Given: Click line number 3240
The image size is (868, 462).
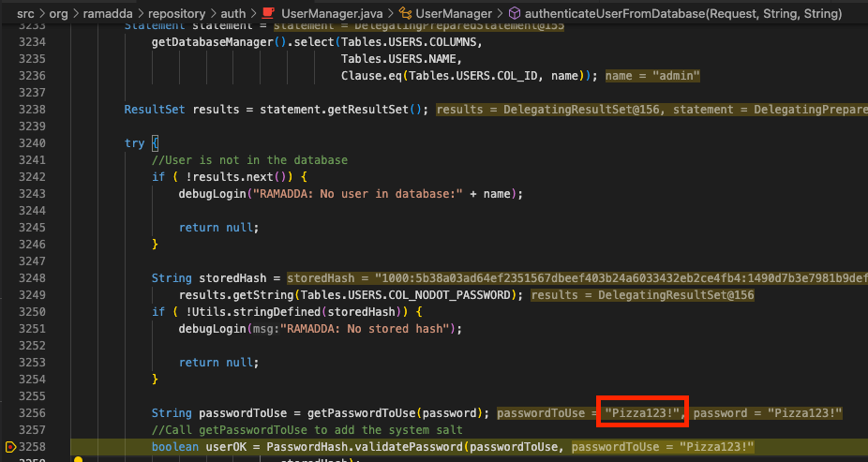Looking at the screenshot, I should coord(32,142).
